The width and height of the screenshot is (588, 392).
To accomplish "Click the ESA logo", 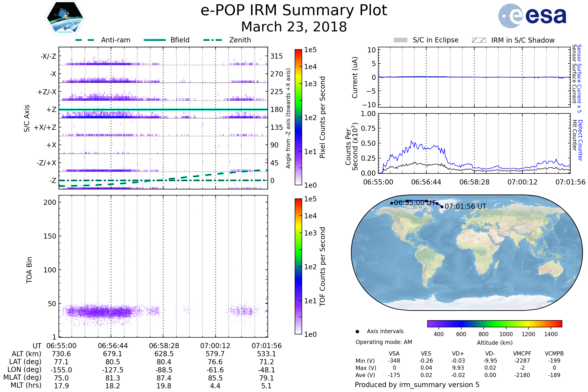I will (532, 16).
